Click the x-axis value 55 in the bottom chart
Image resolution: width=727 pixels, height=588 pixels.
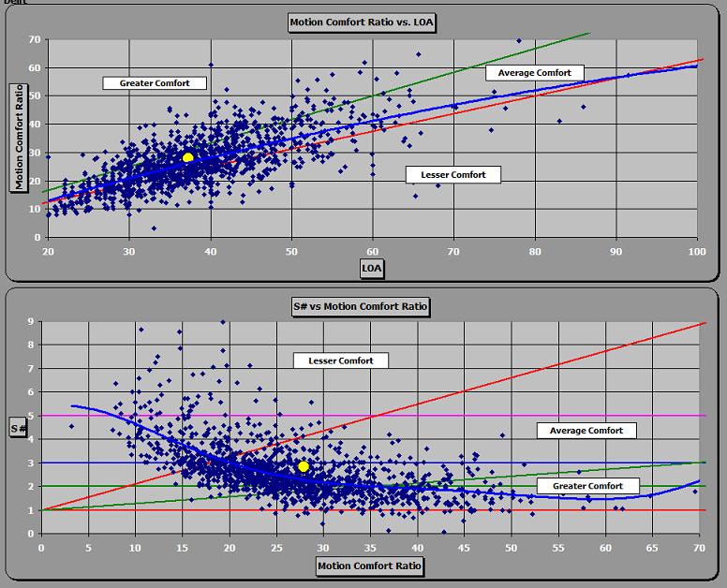pyautogui.click(x=558, y=548)
